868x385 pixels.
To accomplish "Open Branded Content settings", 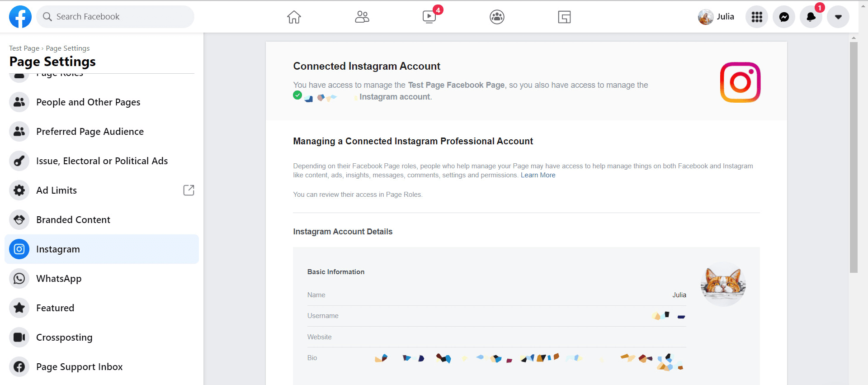I will tap(102, 220).
